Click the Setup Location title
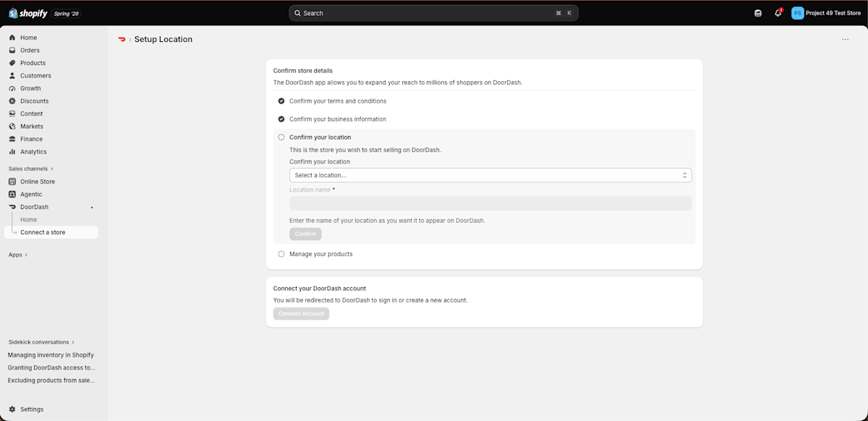The image size is (868, 421). (163, 39)
